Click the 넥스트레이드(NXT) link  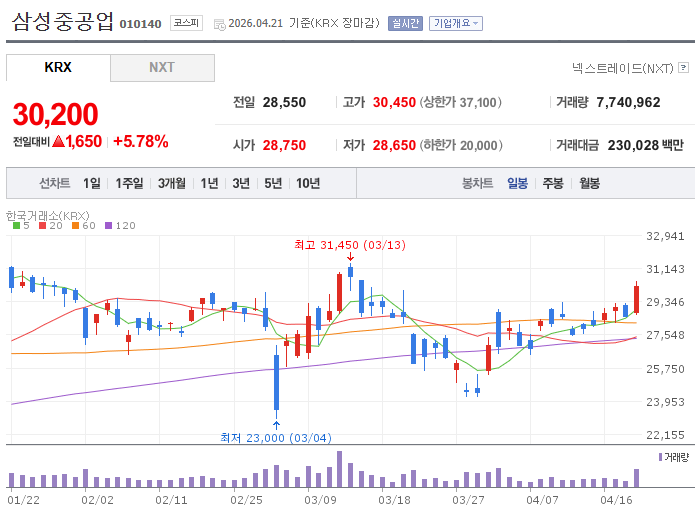622,68
